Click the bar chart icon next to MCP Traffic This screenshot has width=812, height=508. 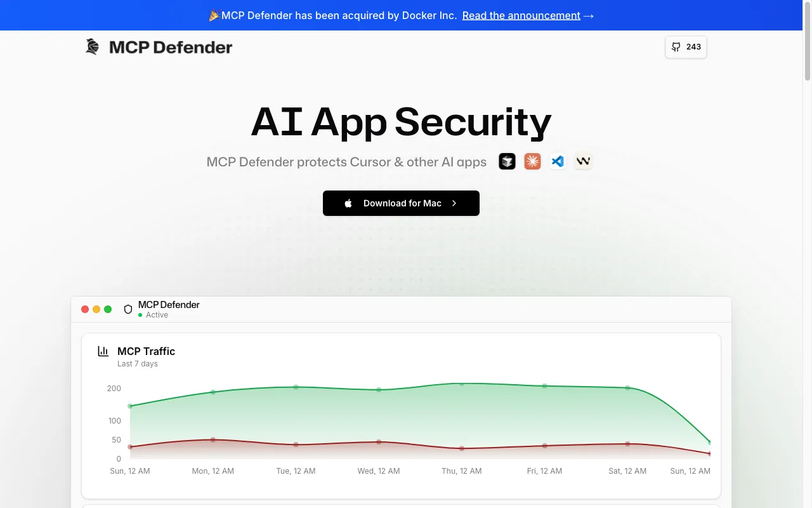tap(103, 351)
